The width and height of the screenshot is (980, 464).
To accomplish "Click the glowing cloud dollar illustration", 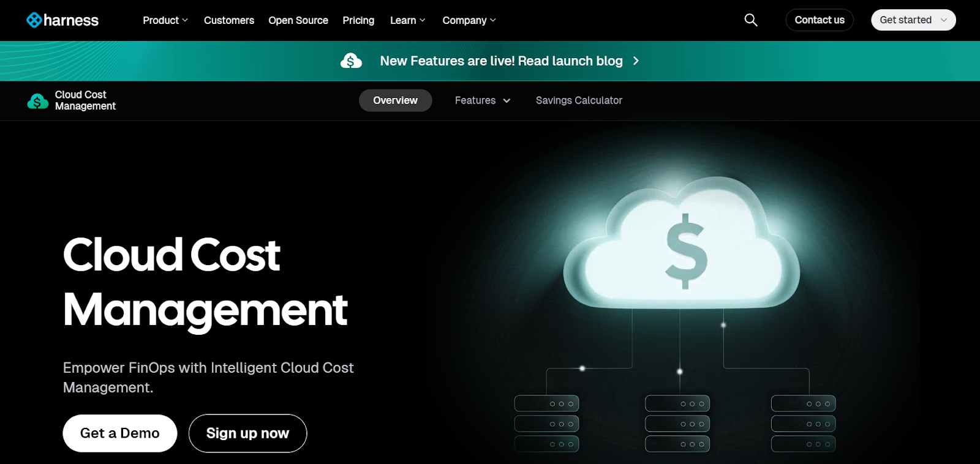I will pyautogui.click(x=681, y=242).
